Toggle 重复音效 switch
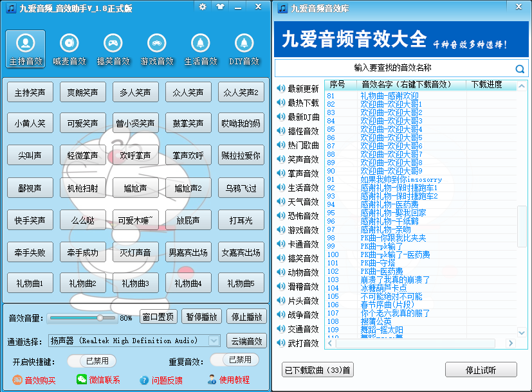Screen dimensions: 532x392 (234, 360)
